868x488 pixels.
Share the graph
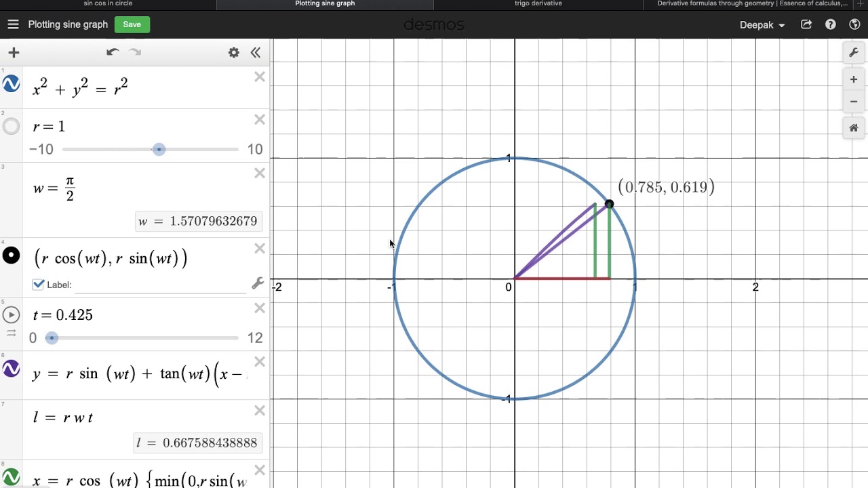click(806, 24)
